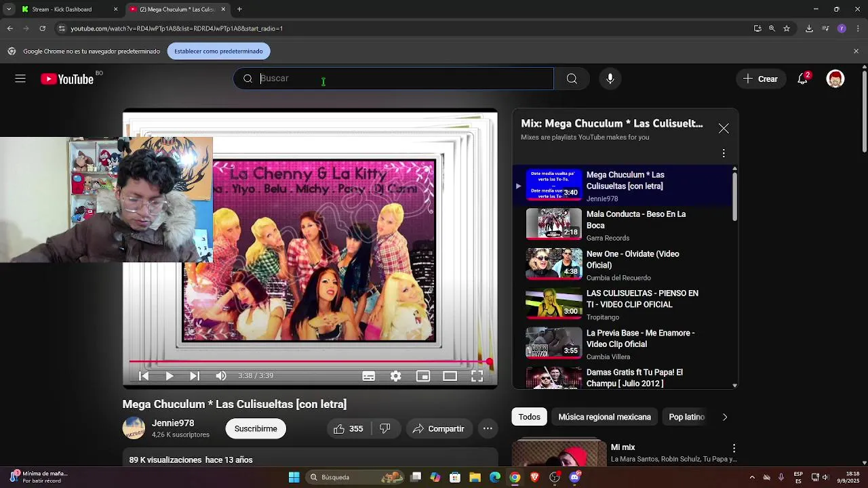Image resolution: width=868 pixels, height=488 pixels.
Task: Mute the video volume
Action: (221, 376)
